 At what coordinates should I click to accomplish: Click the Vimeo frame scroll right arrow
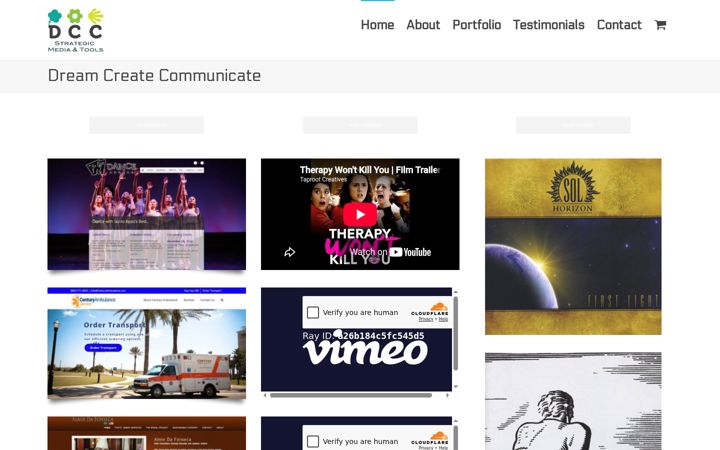pyautogui.click(x=448, y=395)
